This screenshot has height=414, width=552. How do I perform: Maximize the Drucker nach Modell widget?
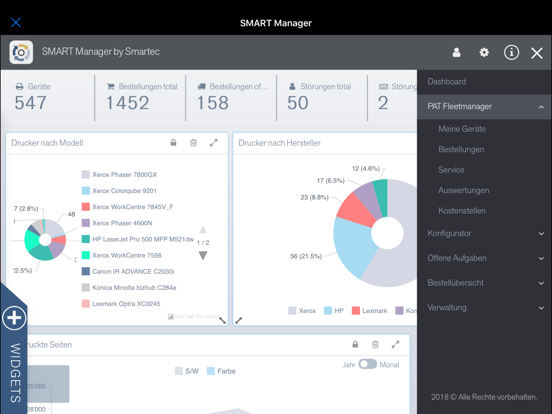tap(214, 143)
